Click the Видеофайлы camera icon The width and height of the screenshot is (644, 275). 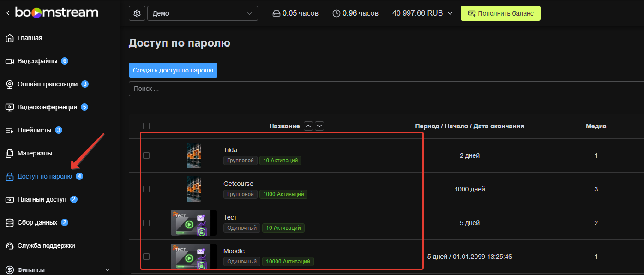coord(9,61)
